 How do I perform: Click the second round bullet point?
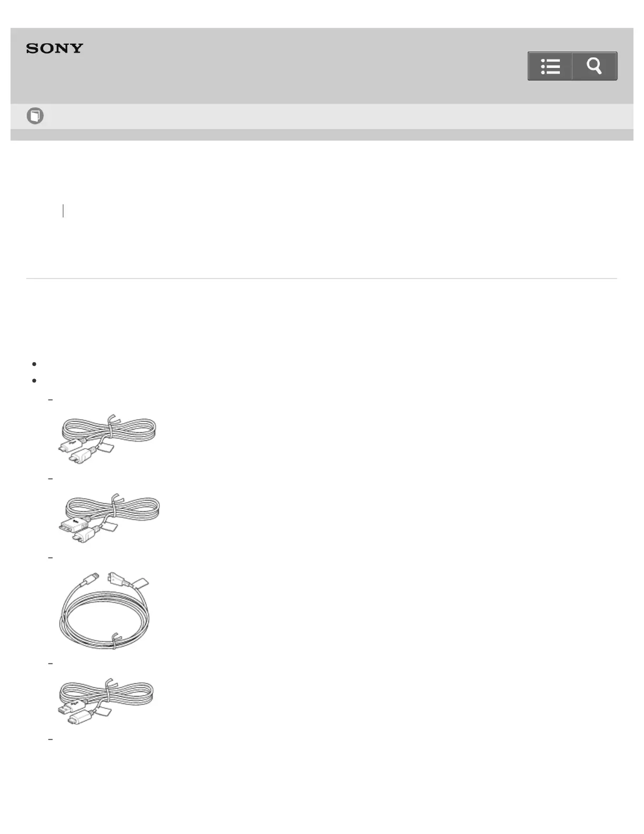pos(34,380)
